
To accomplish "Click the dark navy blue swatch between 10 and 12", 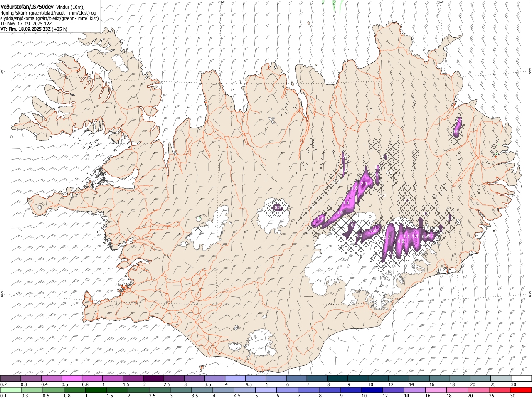I will pos(371,390).
